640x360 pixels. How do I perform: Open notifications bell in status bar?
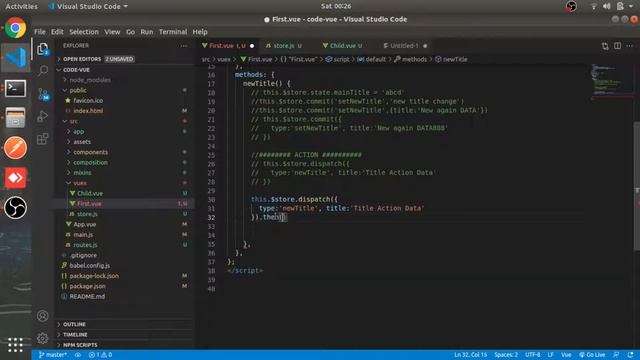(631, 355)
